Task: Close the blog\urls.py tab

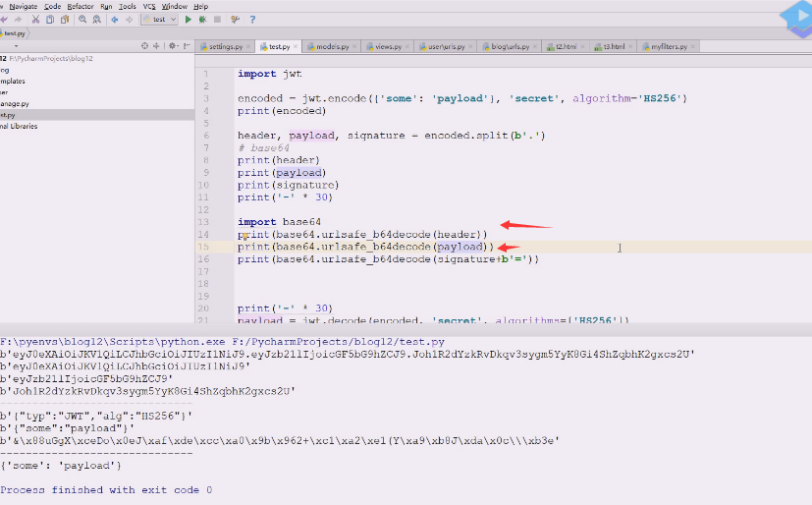Action: [535, 46]
